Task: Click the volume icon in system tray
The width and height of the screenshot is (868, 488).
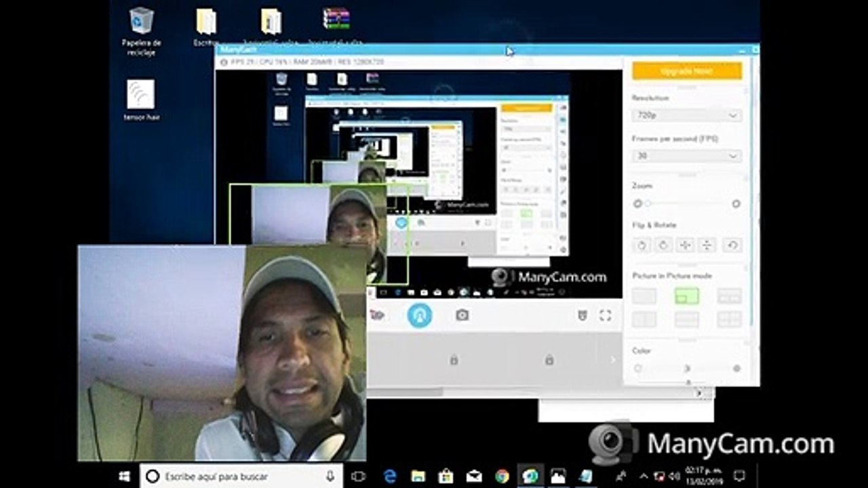Action: click(x=674, y=476)
